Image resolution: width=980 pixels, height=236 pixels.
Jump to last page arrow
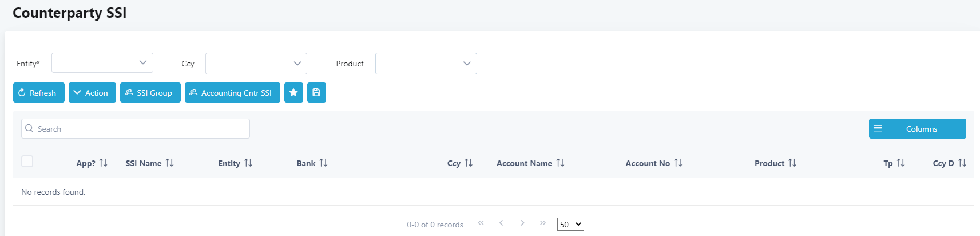543,223
